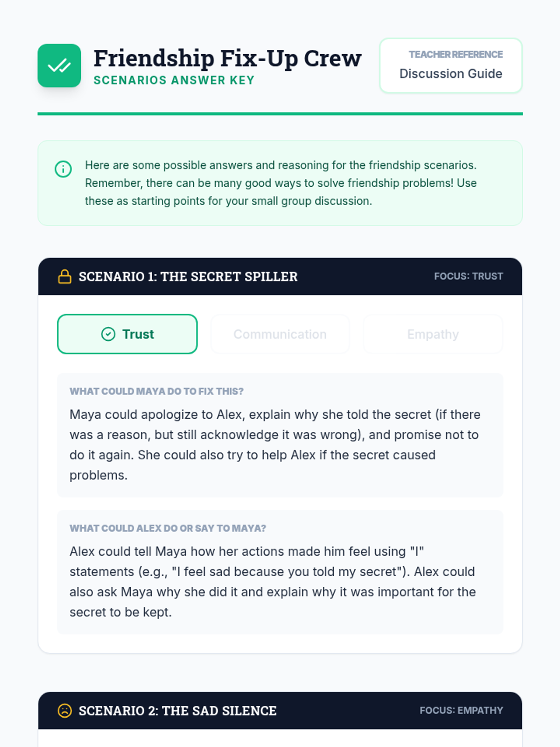Click the Focus: Trust label
The image size is (560, 747).
pyautogui.click(x=468, y=276)
